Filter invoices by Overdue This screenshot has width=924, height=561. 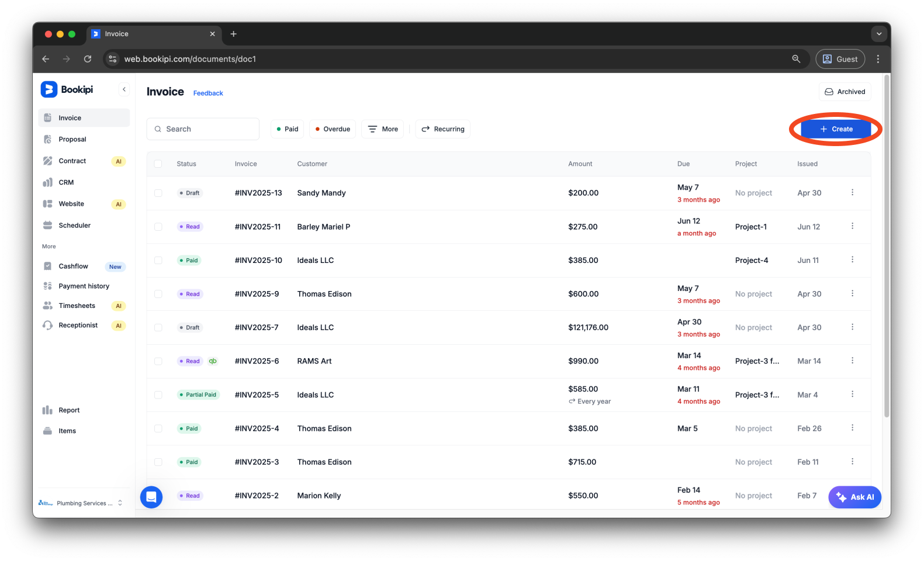(333, 129)
